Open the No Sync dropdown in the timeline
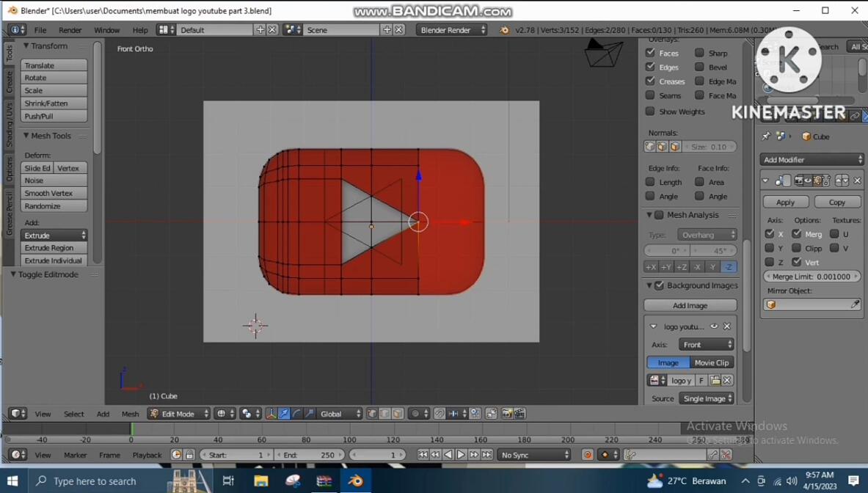Image resolution: width=868 pixels, height=493 pixels. [x=533, y=454]
